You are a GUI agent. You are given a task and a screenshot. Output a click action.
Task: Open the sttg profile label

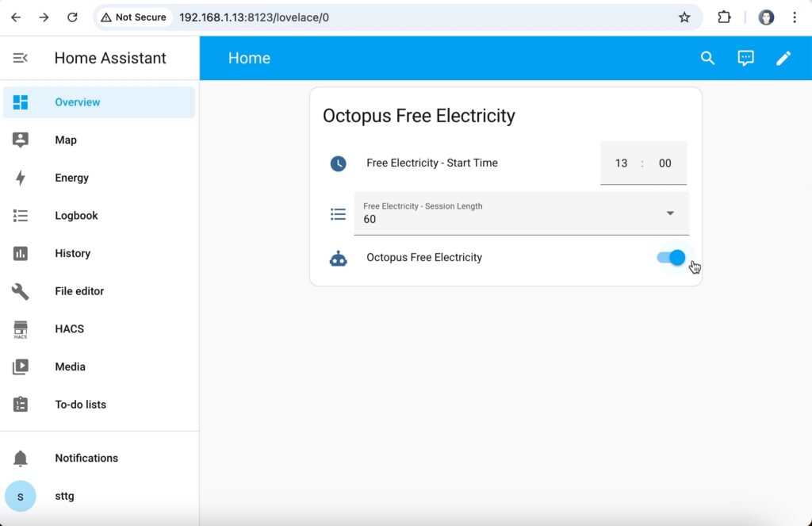point(65,496)
